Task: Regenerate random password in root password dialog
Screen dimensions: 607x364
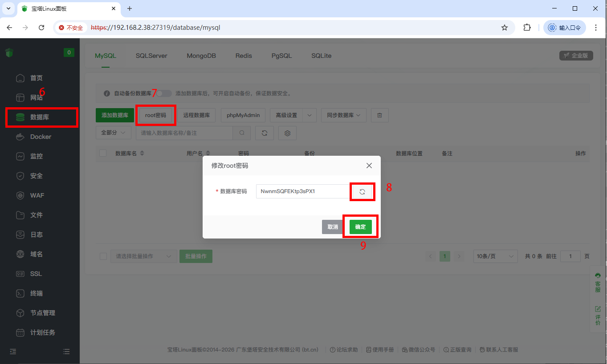Action: [362, 192]
